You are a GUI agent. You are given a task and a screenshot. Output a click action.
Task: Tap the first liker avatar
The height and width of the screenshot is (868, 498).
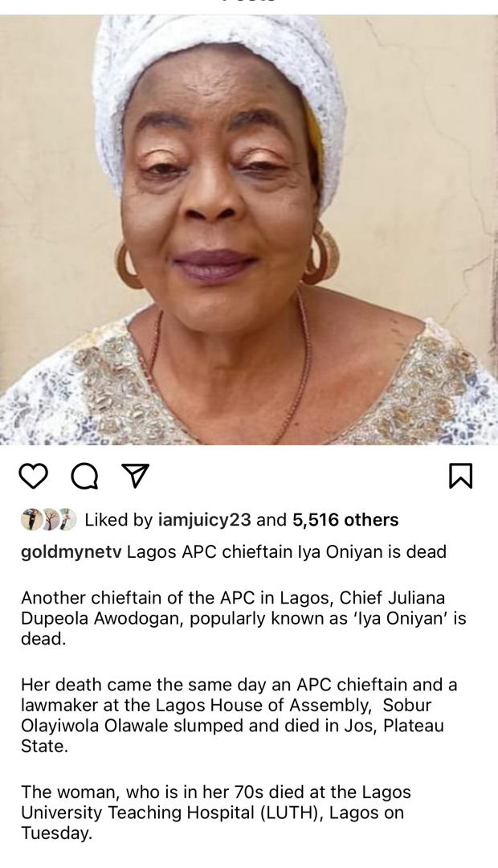[31, 520]
